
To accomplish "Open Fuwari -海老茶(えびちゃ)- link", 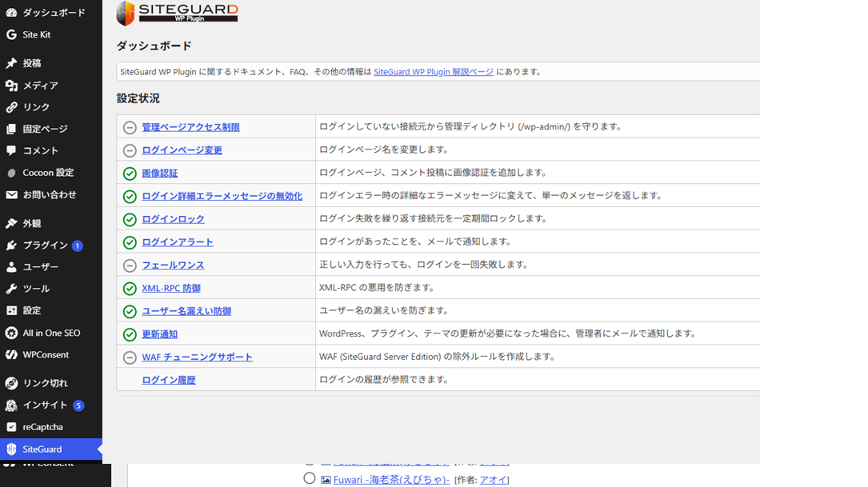I will coord(391,480).
